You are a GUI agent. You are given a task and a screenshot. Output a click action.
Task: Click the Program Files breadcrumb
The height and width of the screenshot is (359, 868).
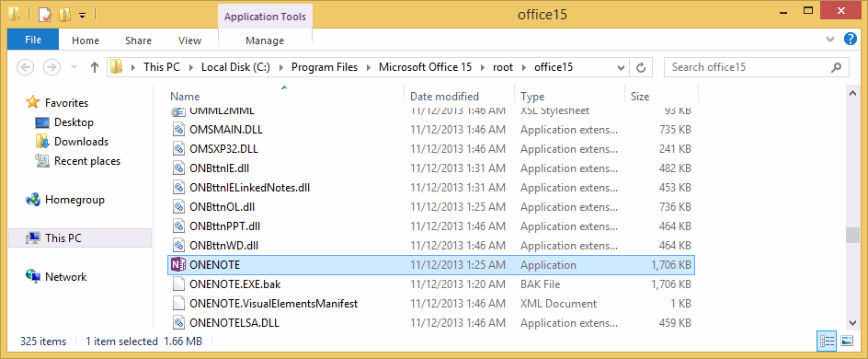[x=325, y=67]
